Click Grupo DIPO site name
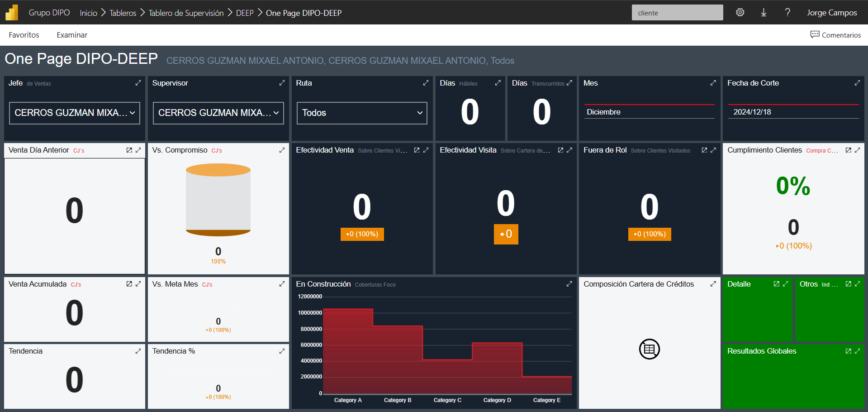This screenshot has height=412, width=868. tap(49, 13)
